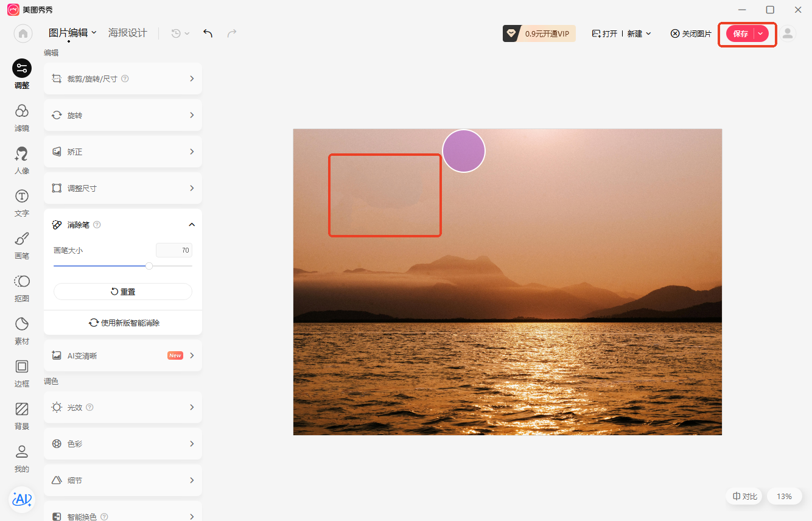Click the 画笔大小 brush size slider
The width and height of the screenshot is (812, 521).
pyautogui.click(x=123, y=266)
